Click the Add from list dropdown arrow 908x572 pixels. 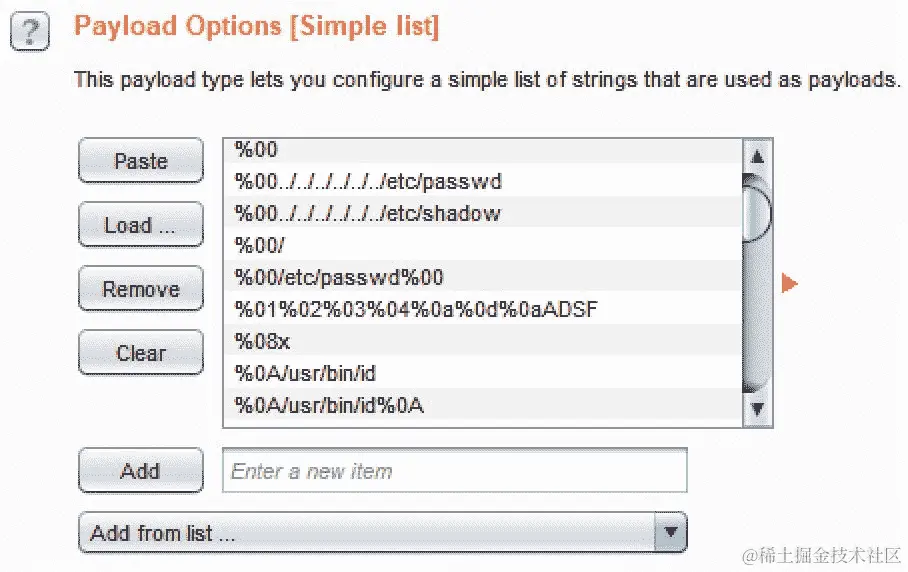(671, 533)
